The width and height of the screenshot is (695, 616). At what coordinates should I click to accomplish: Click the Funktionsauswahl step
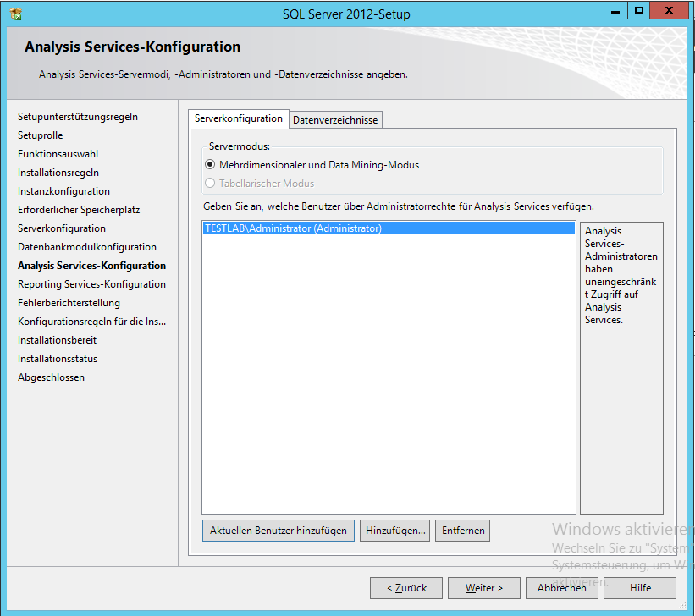pyautogui.click(x=58, y=154)
